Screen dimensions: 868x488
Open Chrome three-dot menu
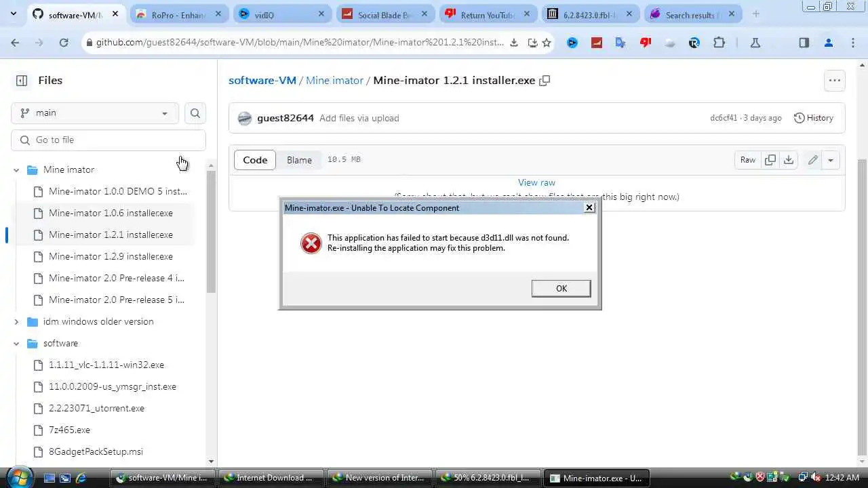[x=853, y=43]
